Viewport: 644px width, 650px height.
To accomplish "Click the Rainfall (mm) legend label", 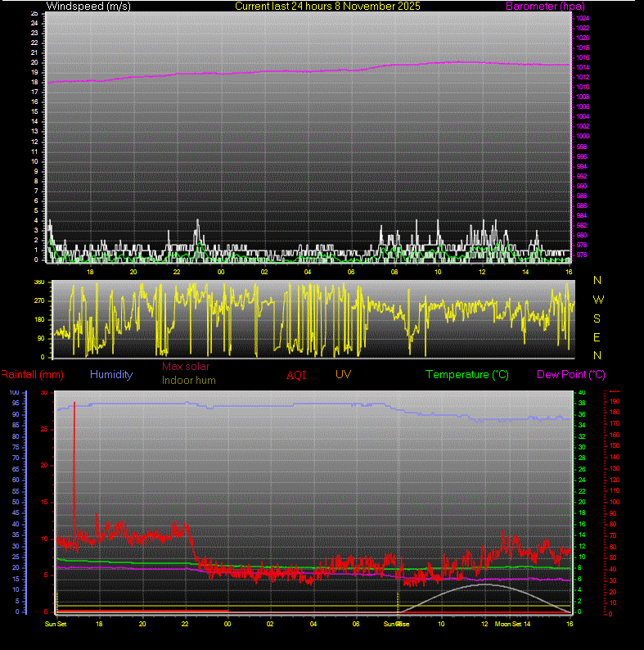I will coord(32,374).
